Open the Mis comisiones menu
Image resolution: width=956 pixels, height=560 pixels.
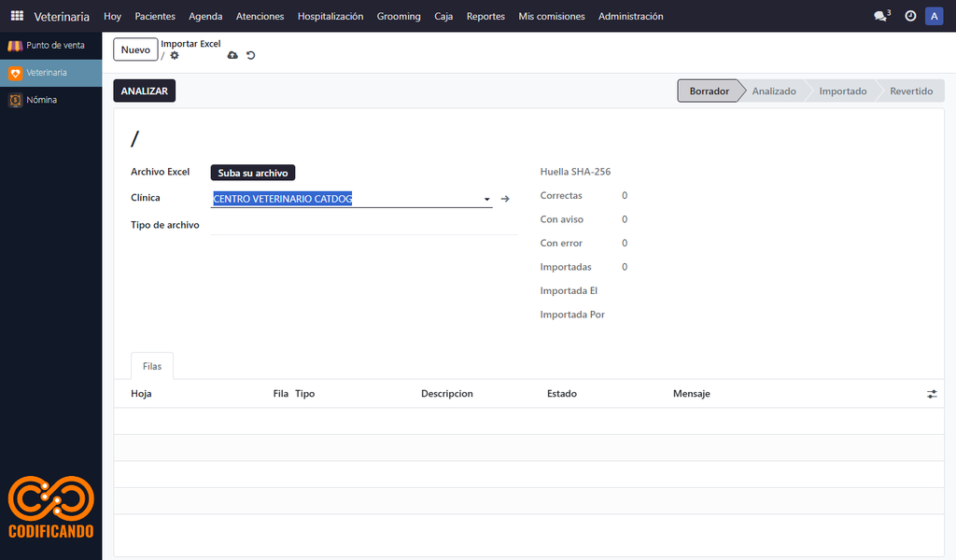(x=552, y=16)
